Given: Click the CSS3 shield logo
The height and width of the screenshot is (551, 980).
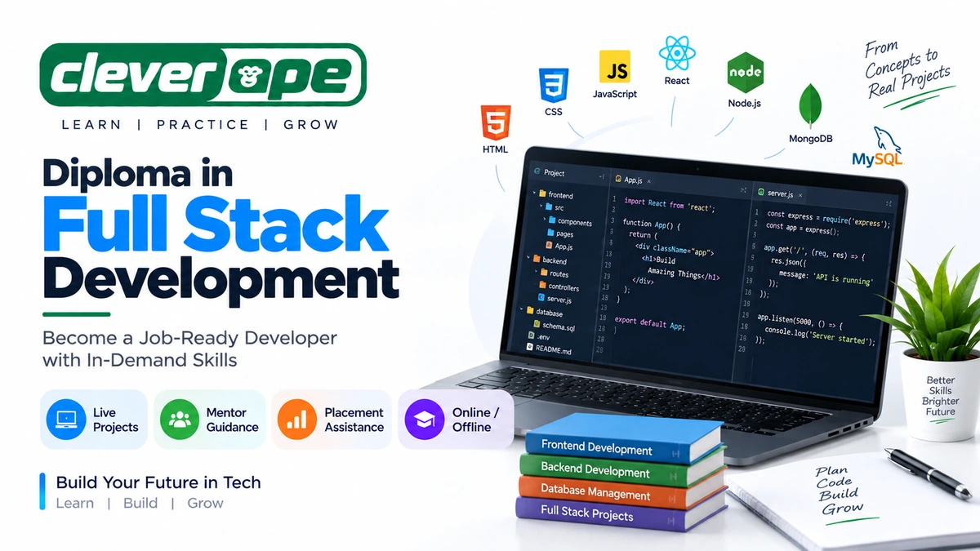Looking at the screenshot, I should click(553, 84).
